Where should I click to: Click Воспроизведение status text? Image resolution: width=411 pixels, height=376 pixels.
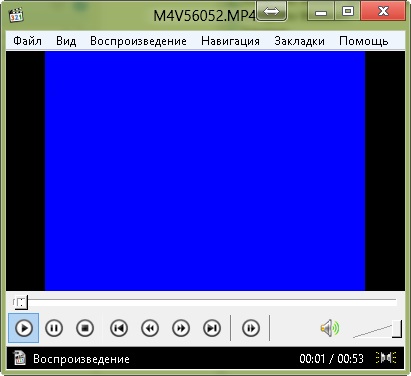click(x=81, y=359)
